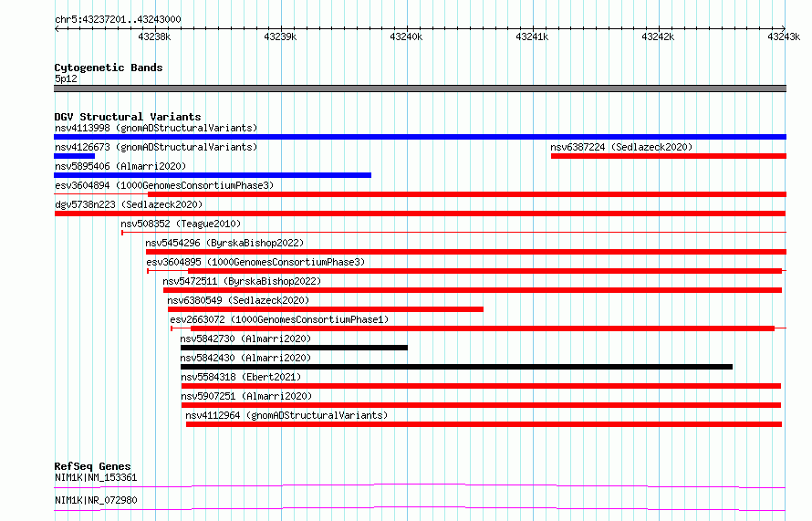Click the chr5:43237201..43243000 coordinate label
812x521 pixels.
[118, 19]
